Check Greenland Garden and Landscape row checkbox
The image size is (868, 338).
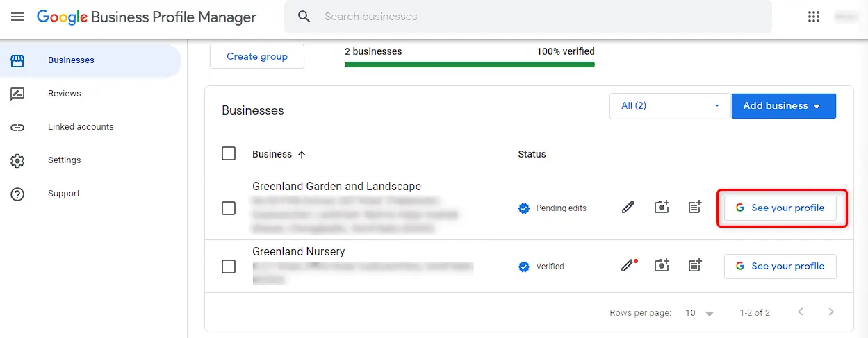point(229,208)
